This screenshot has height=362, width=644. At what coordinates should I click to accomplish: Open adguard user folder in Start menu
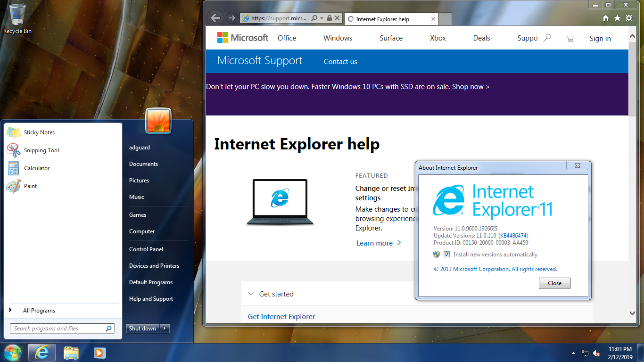click(140, 148)
